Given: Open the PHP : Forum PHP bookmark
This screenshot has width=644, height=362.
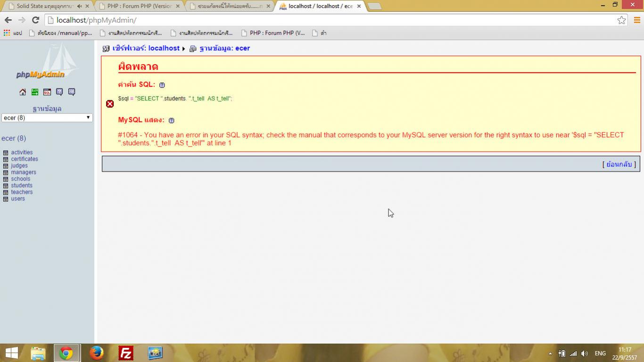Looking at the screenshot, I should click(273, 33).
